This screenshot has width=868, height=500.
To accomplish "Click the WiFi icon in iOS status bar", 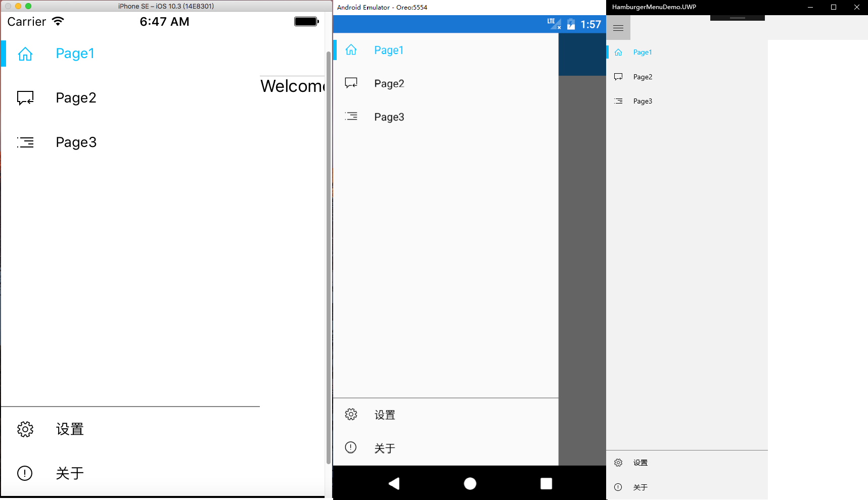I will point(58,21).
